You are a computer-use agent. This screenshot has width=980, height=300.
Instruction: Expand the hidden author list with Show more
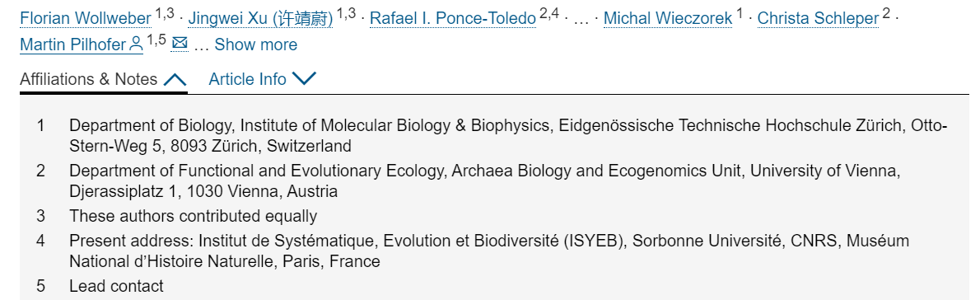tap(255, 45)
